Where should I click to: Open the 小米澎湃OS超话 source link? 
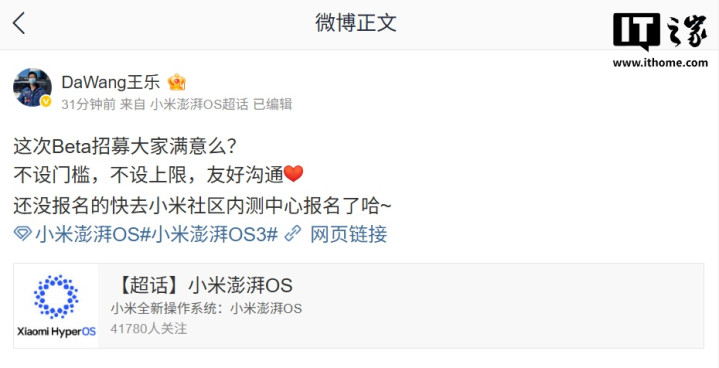(x=199, y=104)
